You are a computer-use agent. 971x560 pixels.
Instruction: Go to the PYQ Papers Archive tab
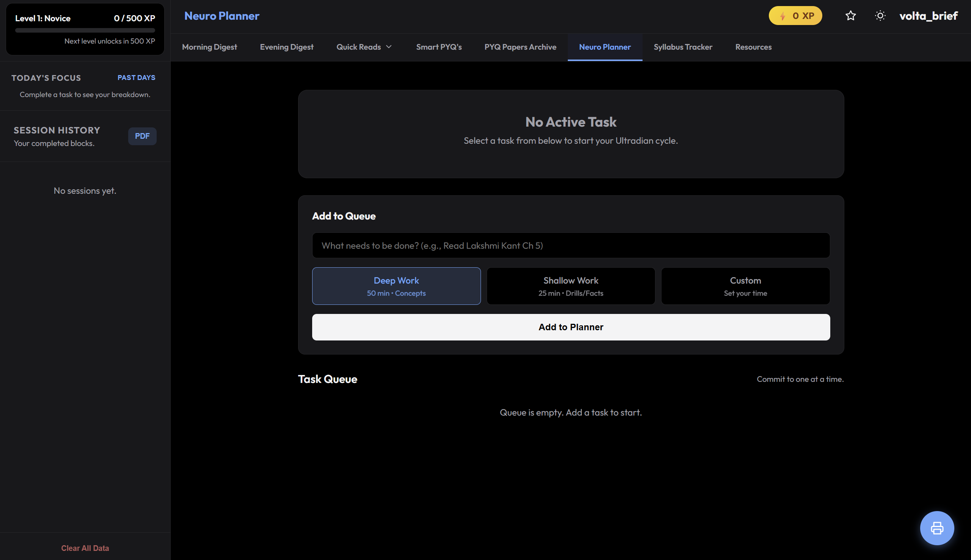520,47
